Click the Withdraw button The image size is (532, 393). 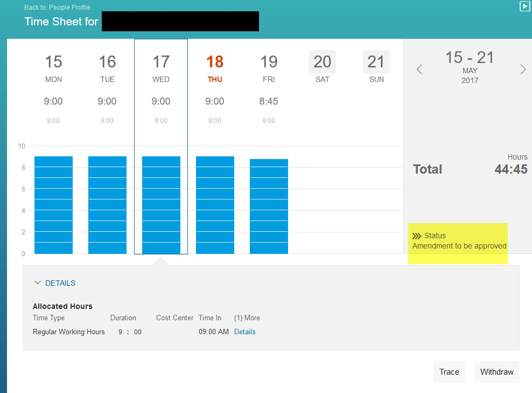coord(496,372)
